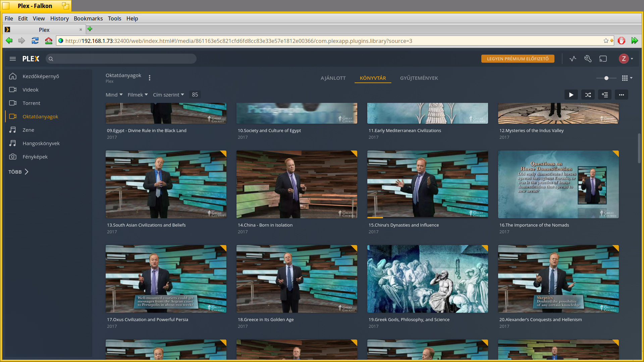
Task: Open Settings wrench icon
Action: tap(588, 59)
